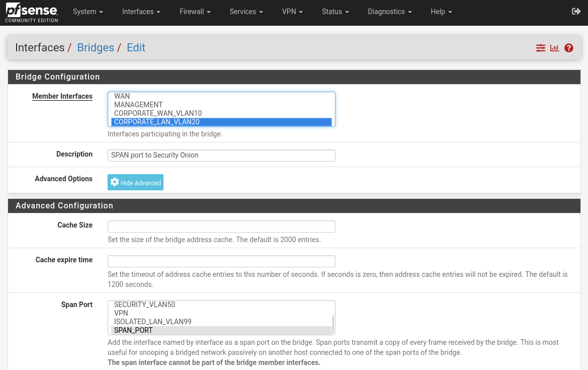Viewport: 588px width, 370px height.
Task: Select CORPORATE_WAN_VLAN10 as member interface
Action: [158, 113]
